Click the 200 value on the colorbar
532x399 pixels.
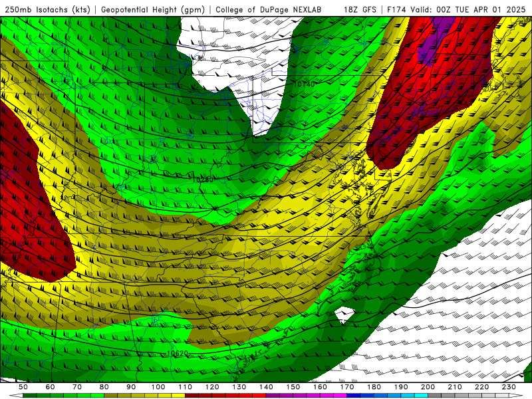pyautogui.click(x=428, y=387)
